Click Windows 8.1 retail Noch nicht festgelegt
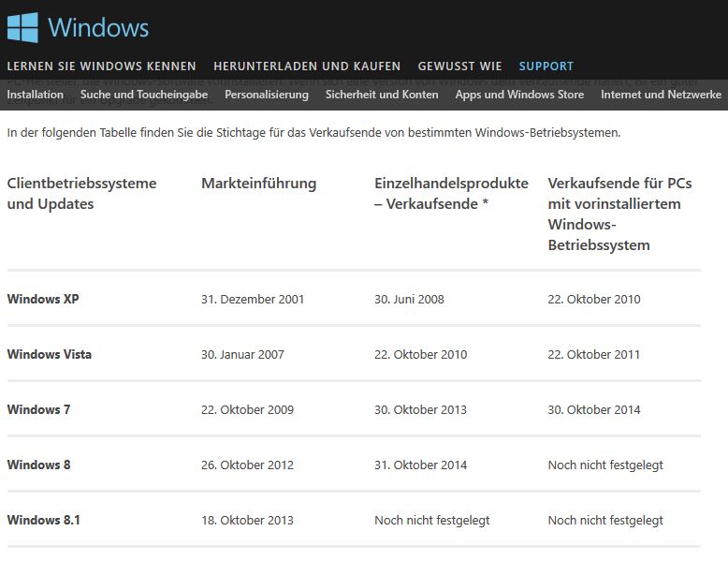Screen dimensions: 728x561 [x=432, y=521]
